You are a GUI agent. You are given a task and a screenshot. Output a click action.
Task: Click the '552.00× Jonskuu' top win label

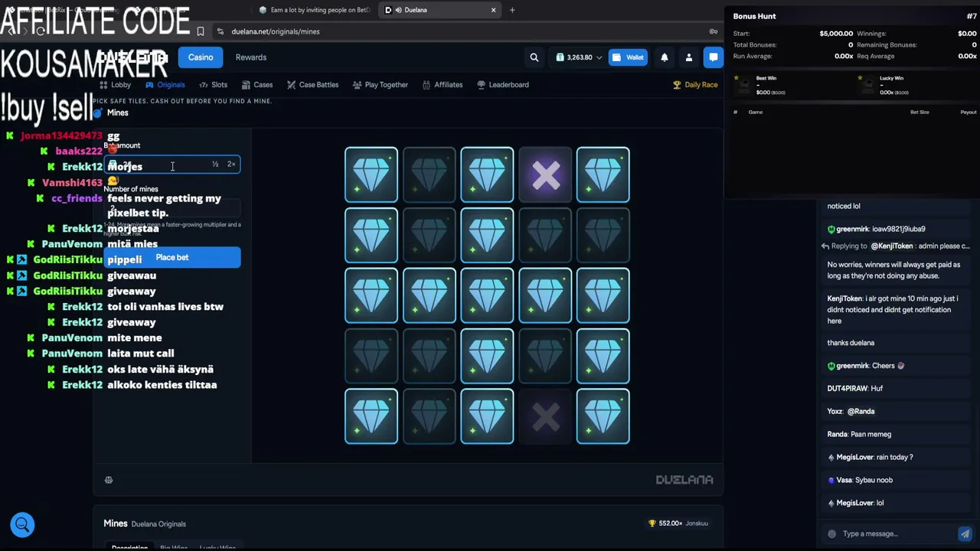pos(678,523)
